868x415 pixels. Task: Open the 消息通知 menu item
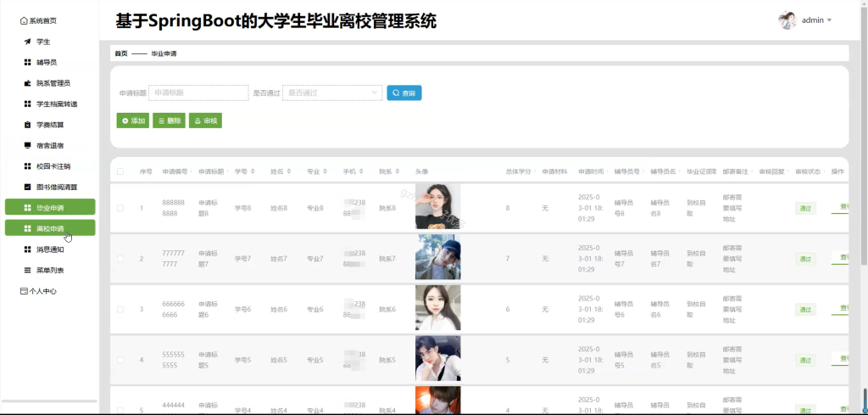coord(50,250)
